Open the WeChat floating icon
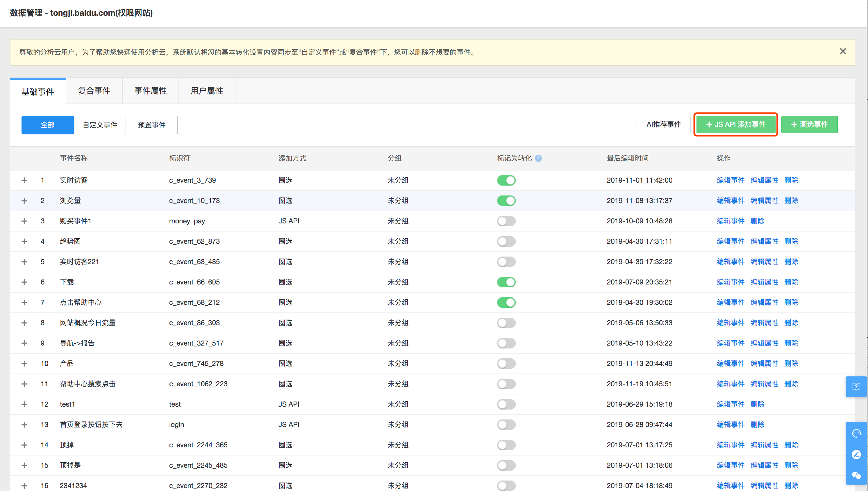This screenshot has height=491, width=868. 856,476
